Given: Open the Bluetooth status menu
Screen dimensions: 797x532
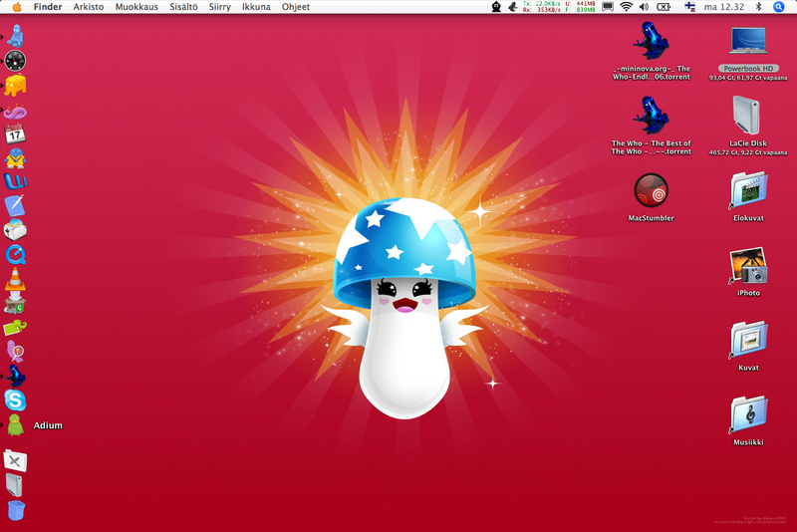Looking at the screenshot, I should (x=759, y=7).
